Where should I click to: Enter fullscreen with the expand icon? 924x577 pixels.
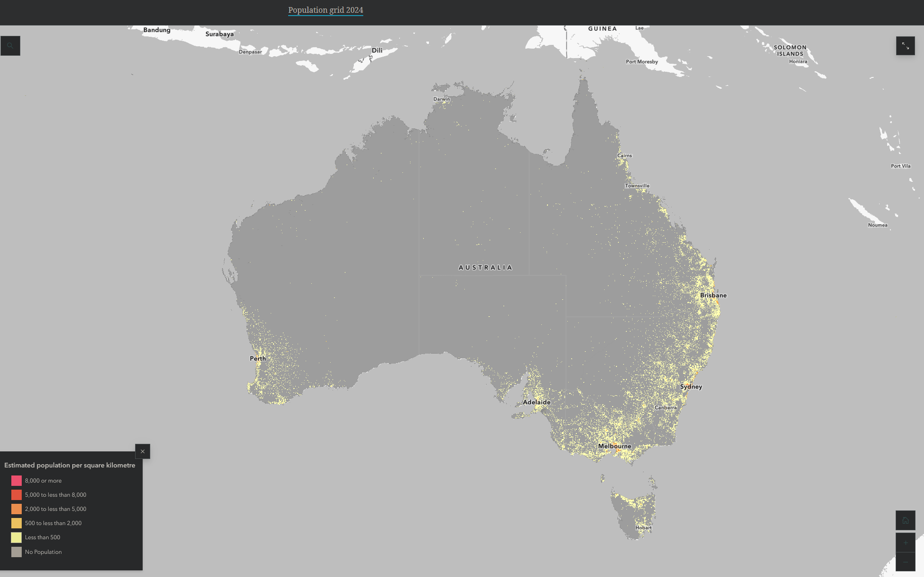(905, 46)
